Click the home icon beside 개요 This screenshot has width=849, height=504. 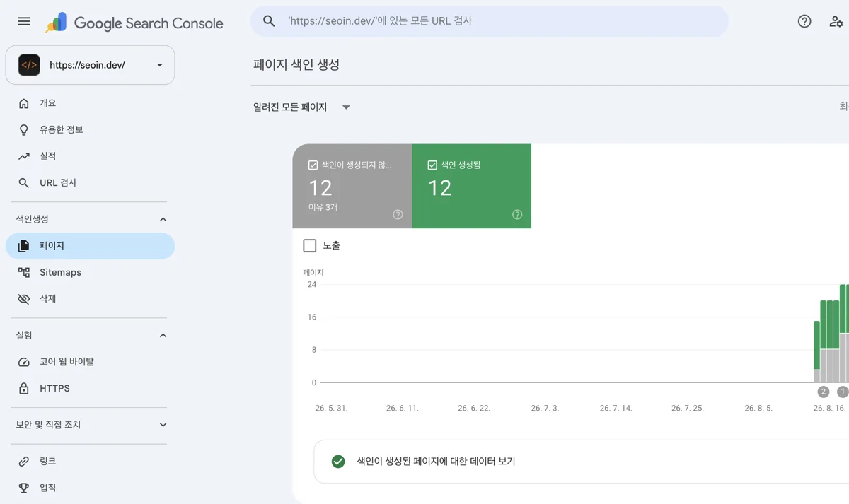[24, 103]
